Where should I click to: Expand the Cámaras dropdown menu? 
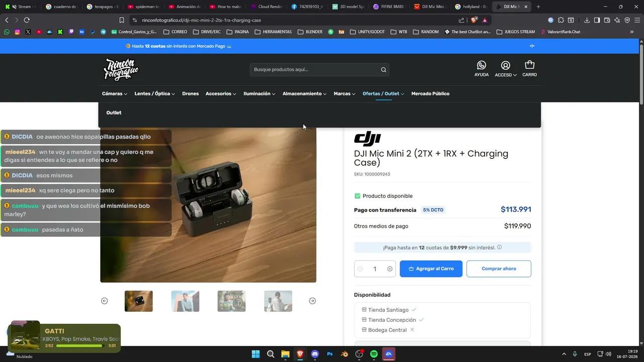tap(115, 94)
